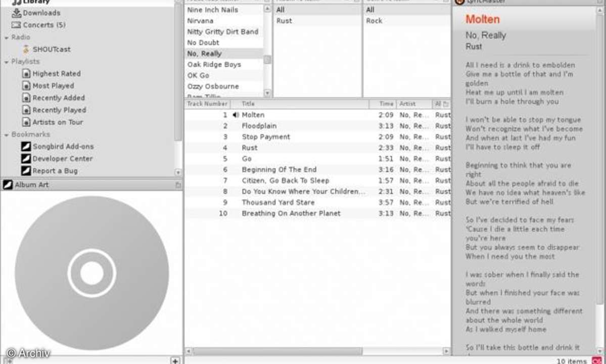Click the Report a Bug bookmark icon
Screen dimensions: 606x364
pyautogui.click(x=26, y=171)
